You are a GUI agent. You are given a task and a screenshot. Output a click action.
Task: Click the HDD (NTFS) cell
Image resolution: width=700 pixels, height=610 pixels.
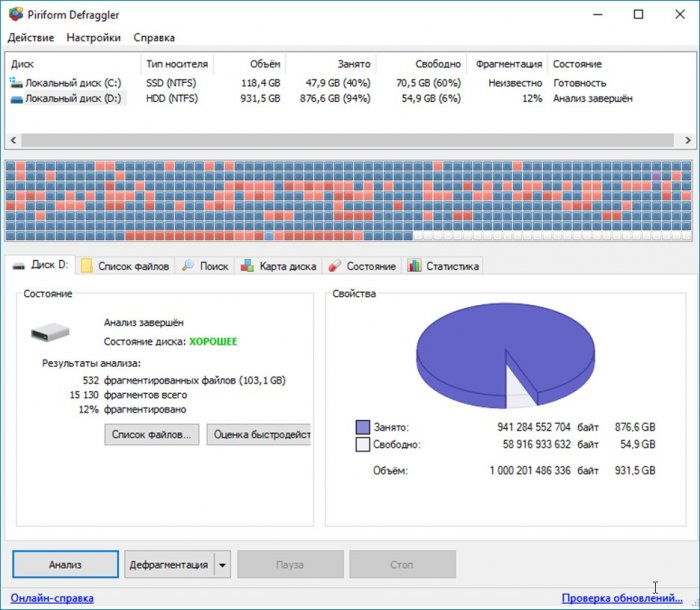click(x=172, y=99)
